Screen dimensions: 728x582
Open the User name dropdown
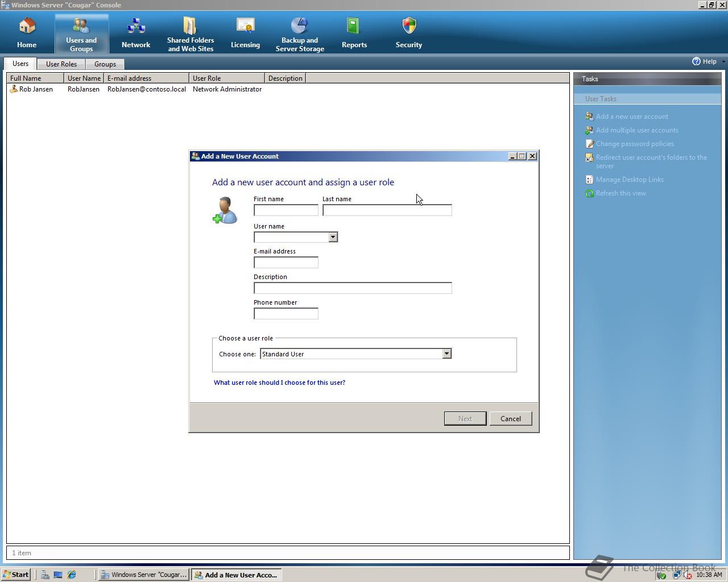pos(333,237)
